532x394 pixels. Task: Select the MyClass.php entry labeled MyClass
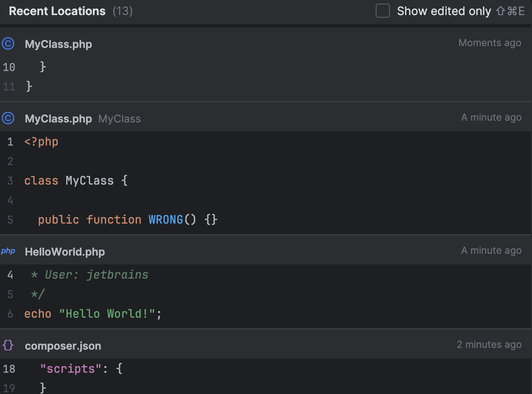click(x=58, y=118)
